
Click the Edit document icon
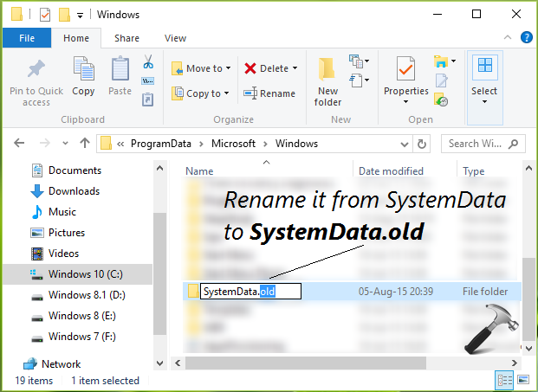(x=442, y=80)
